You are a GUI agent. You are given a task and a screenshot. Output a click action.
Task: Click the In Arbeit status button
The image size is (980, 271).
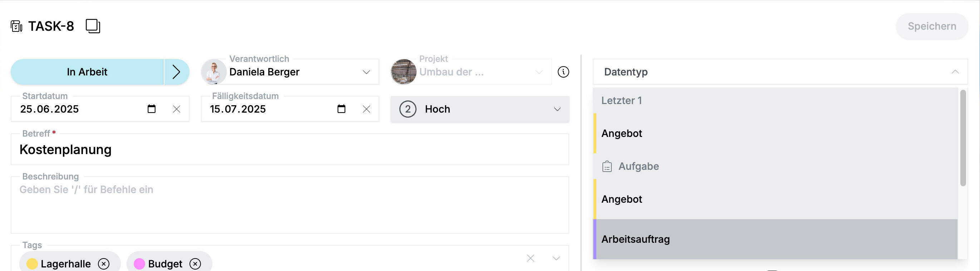(x=87, y=72)
